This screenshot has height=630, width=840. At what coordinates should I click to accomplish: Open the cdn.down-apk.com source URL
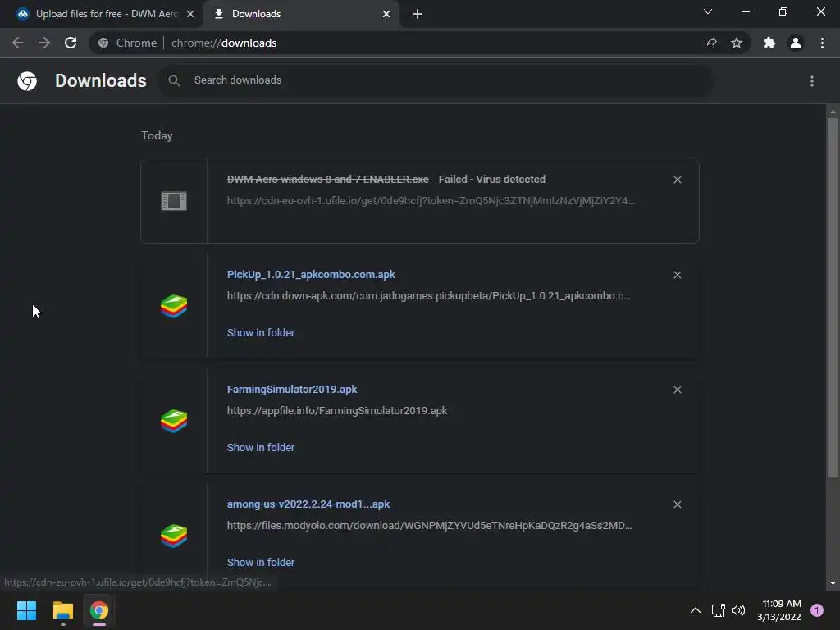tap(428, 295)
